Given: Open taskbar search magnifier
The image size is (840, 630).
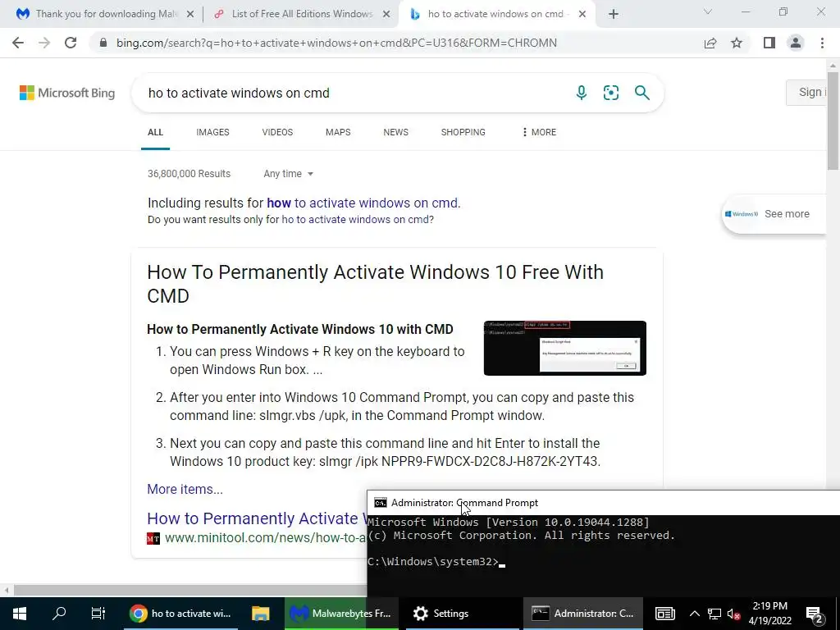Looking at the screenshot, I should [59, 614].
